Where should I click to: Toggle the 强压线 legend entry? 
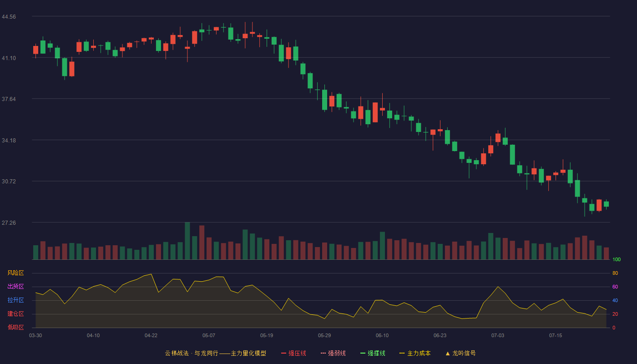click(x=293, y=353)
